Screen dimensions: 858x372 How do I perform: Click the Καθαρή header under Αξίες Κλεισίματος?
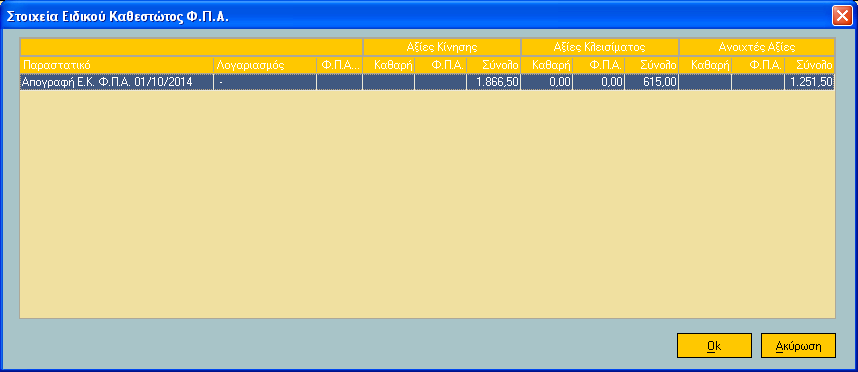tap(547, 65)
